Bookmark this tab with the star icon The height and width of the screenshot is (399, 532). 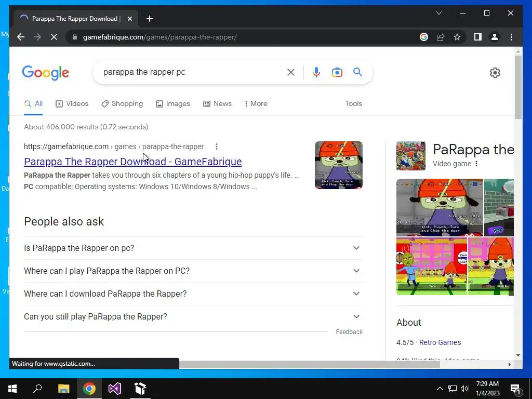pos(457,37)
